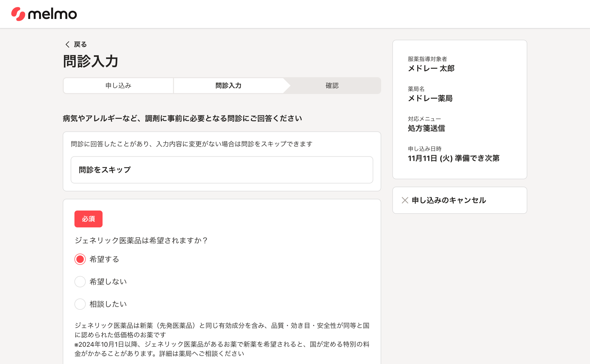Click the melmo logo icon
Image resolution: width=590 pixels, height=364 pixels.
[x=18, y=14]
